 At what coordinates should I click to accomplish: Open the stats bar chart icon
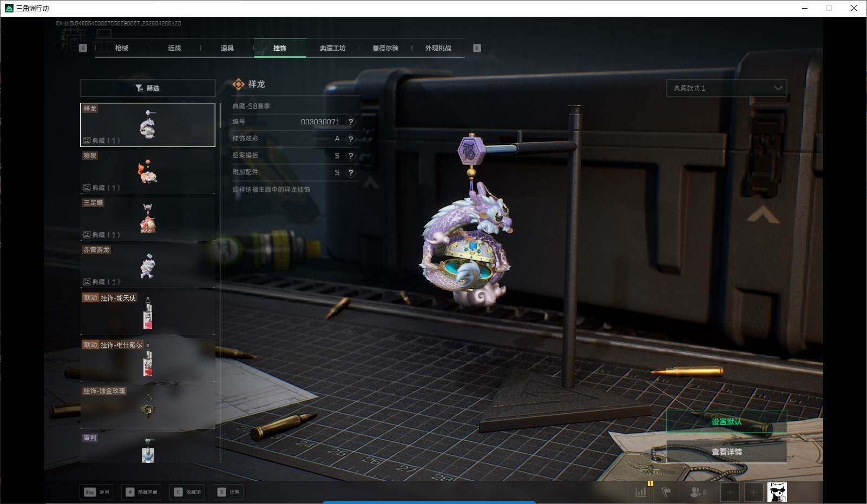[641, 492]
